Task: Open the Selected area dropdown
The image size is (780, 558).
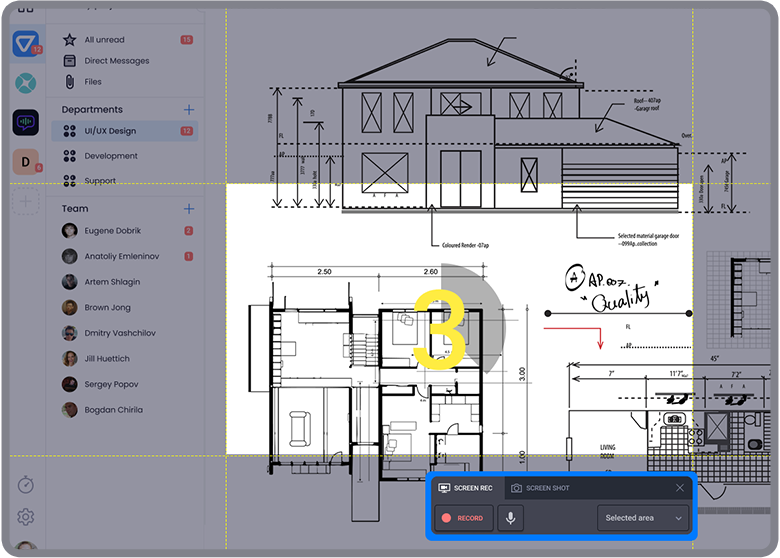Action: pos(643,518)
